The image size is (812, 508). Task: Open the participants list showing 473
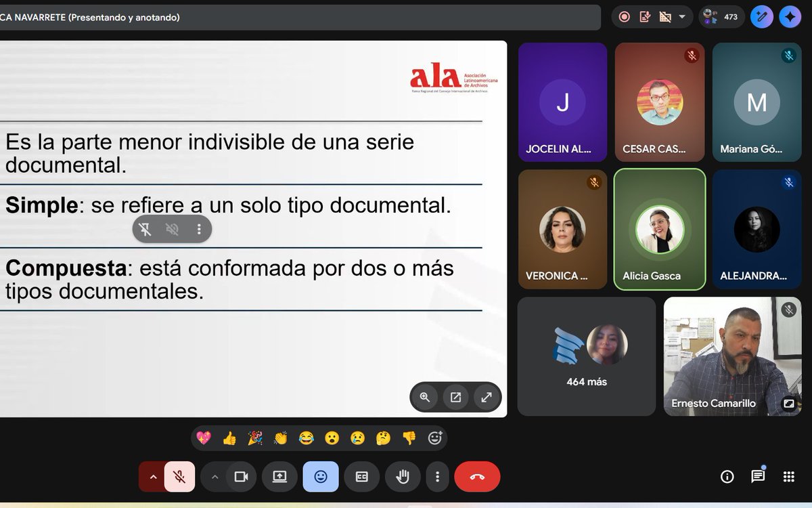tap(721, 17)
